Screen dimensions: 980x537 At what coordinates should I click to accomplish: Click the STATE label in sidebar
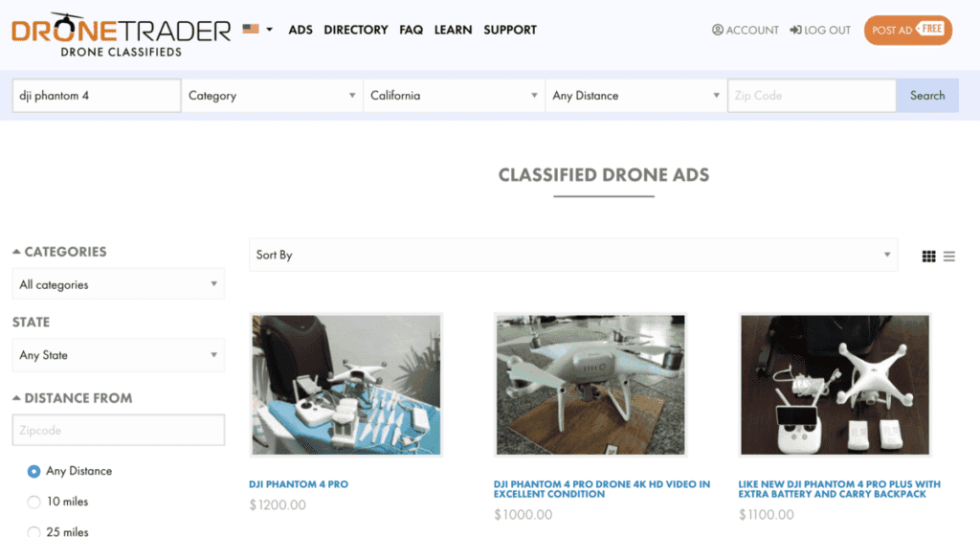[x=32, y=322]
